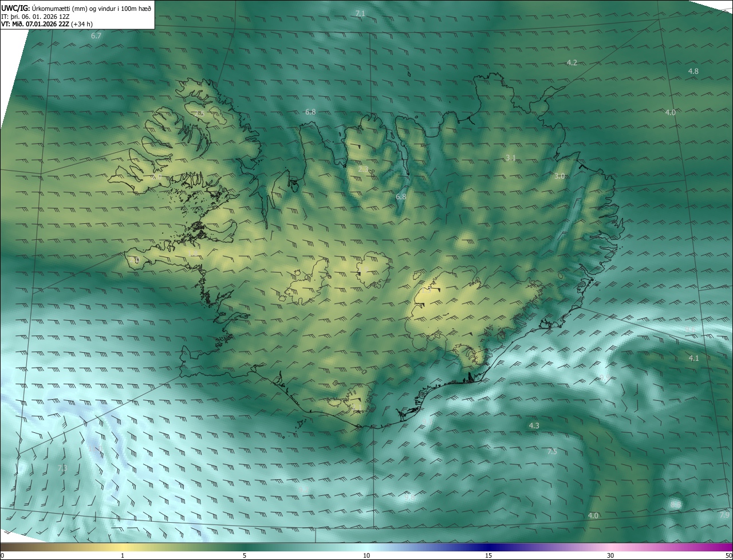This screenshot has height=560, width=733.
Task: Click the "IT: þri. 06. 01. 2026 12Z" line
Action: tap(36, 17)
